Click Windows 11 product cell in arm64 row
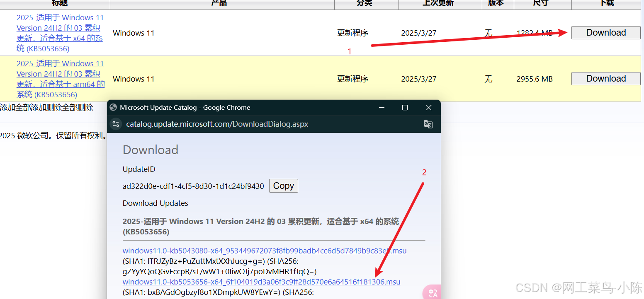 134,79
